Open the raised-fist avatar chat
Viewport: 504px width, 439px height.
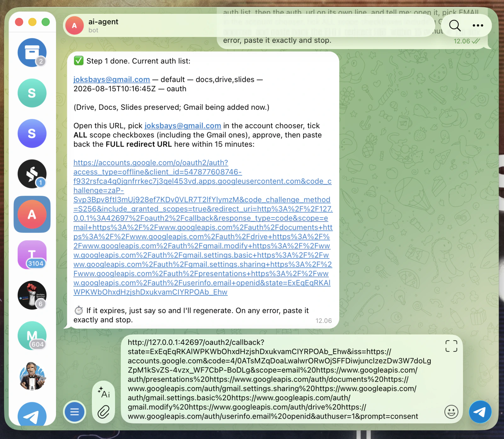click(x=32, y=295)
